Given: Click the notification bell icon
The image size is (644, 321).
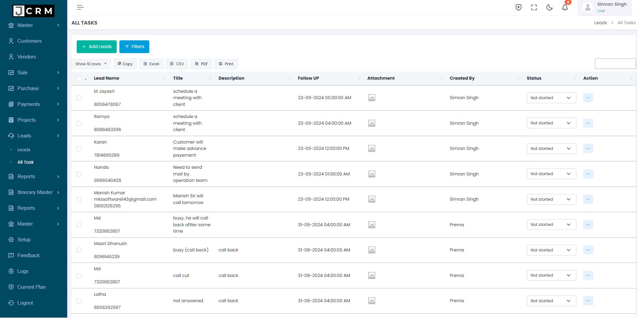Looking at the screenshot, I should tap(565, 7).
